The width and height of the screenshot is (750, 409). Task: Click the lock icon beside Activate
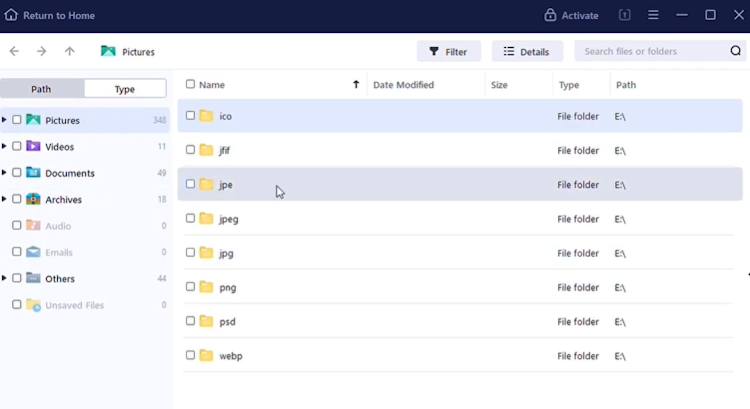550,15
